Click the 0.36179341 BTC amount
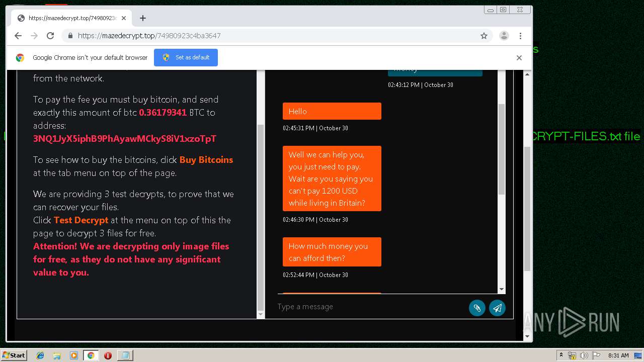Image resolution: width=644 pixels, height=362 pixels. (163, 113)
